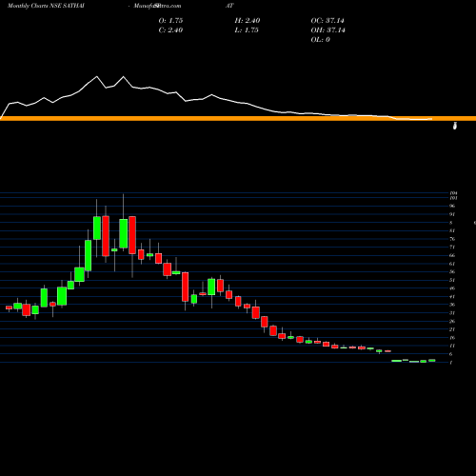Click the 'Monthly Charts NSE SATHAI' title
476x476 pixels.
(x=46, y=6)
